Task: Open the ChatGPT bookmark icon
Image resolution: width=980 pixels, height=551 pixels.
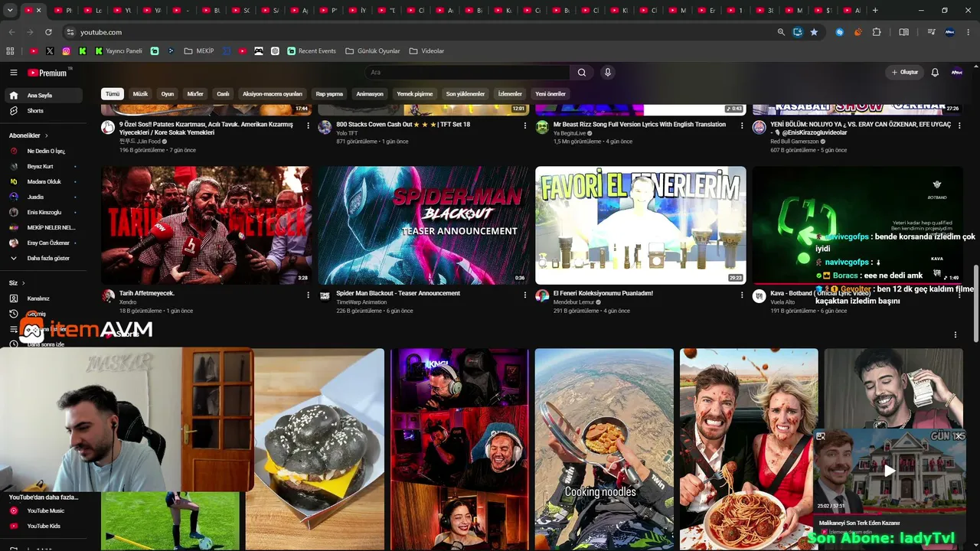Action: pos(275,51)
